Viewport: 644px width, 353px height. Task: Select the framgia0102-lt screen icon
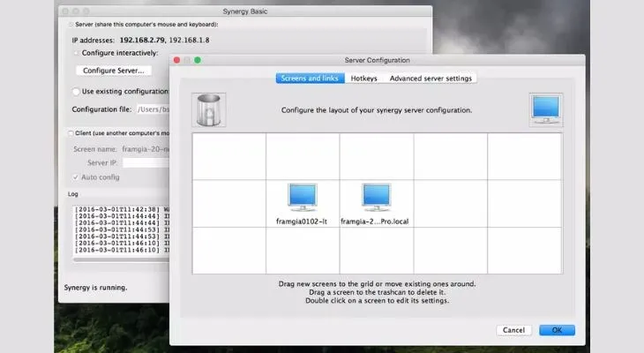pyautogui.click(x=303, y=198)
